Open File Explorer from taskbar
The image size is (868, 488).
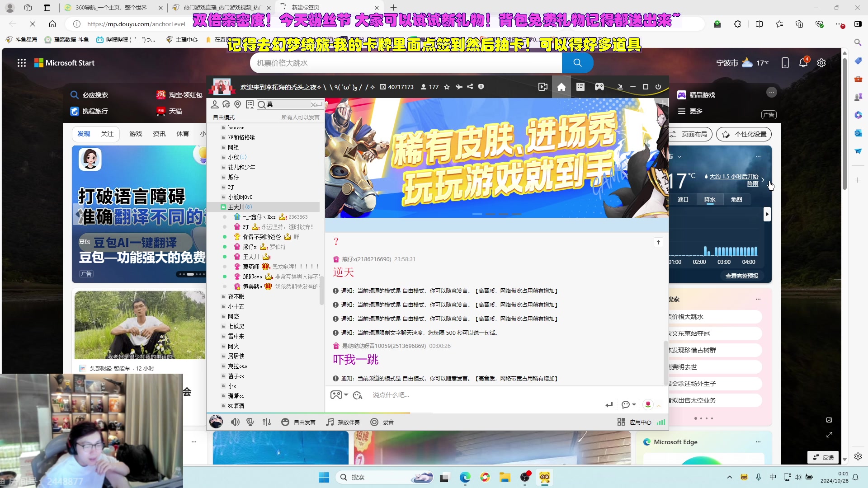point(505,477)
